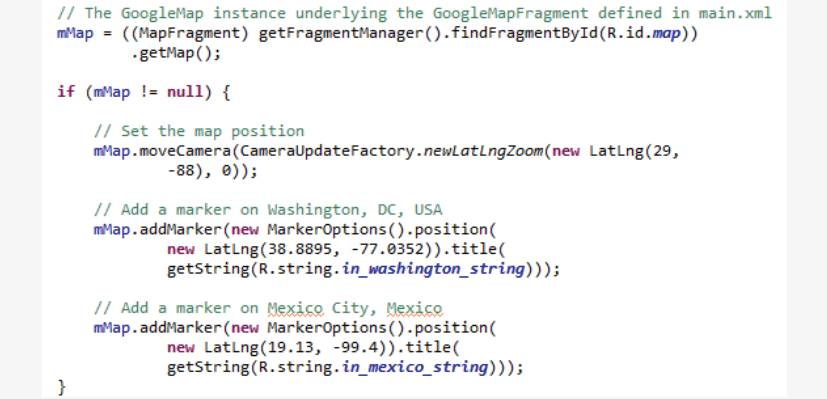Click 'in_washington_string' resource reference

pyautogui.click(x=433, y=269)
